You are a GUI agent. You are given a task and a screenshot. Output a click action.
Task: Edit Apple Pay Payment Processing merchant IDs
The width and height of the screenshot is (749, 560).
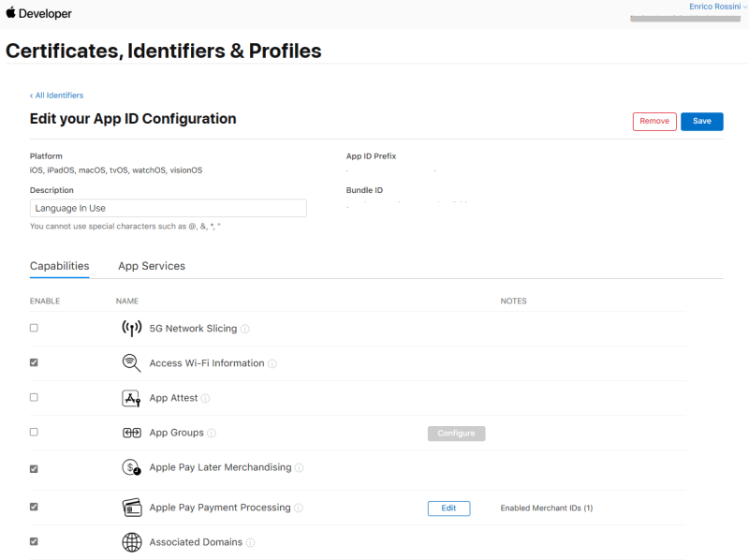pos(448,508)
